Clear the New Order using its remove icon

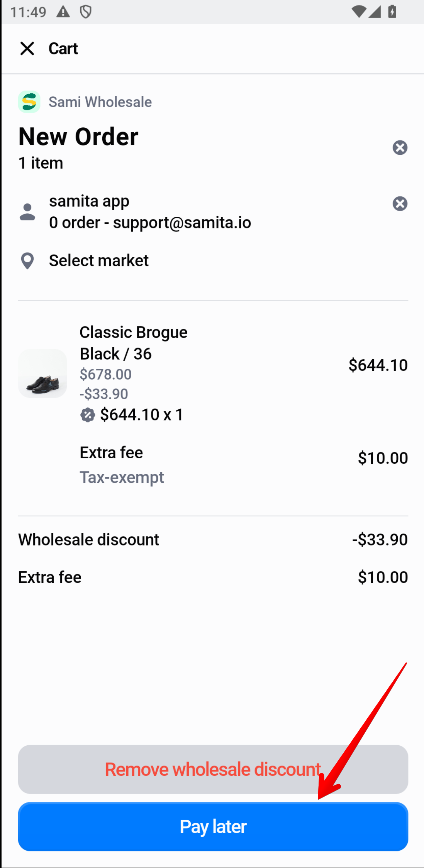pos(400,147)
